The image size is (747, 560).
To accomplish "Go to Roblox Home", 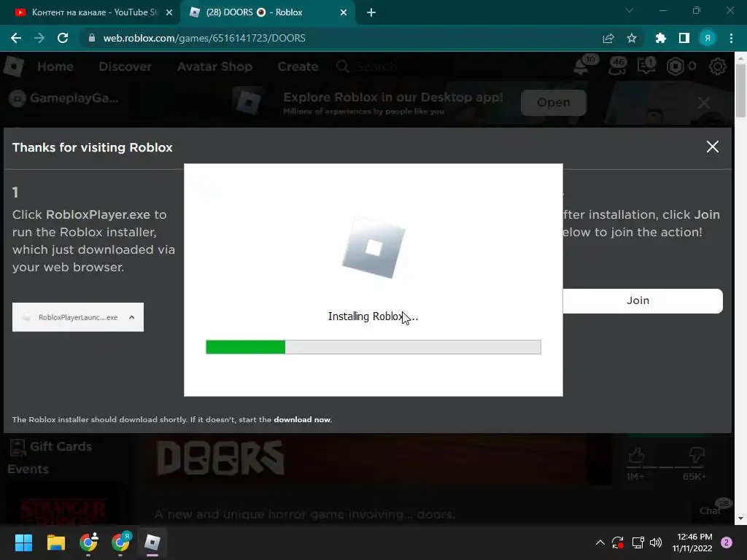I will point(55,66).
